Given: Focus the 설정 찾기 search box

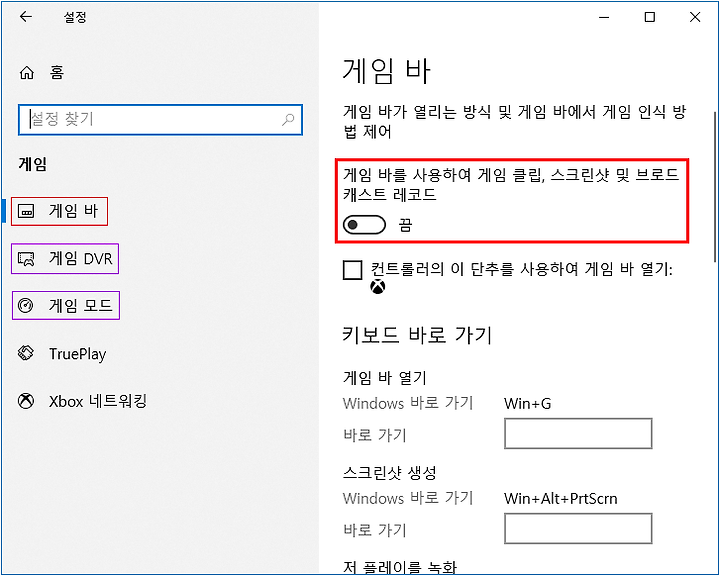Looking at the screenshot, I should 160,120.
